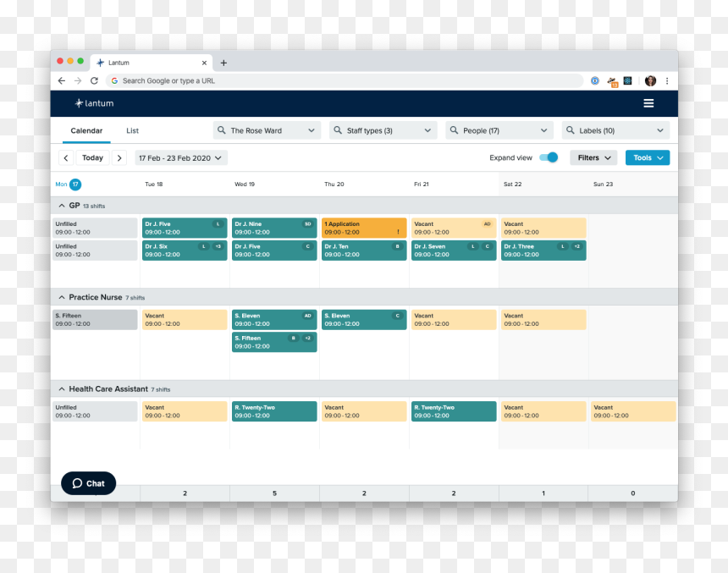Go to next week arrow

(119, 158)
